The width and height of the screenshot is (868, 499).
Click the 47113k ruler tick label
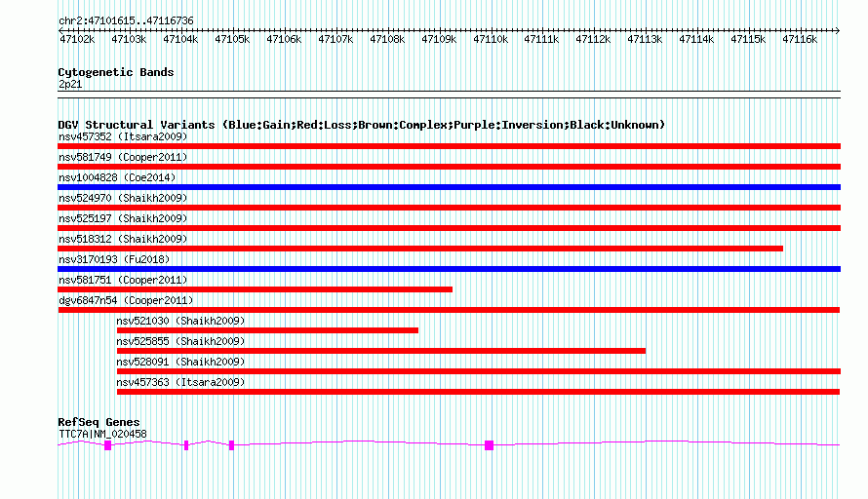point(645,39)
